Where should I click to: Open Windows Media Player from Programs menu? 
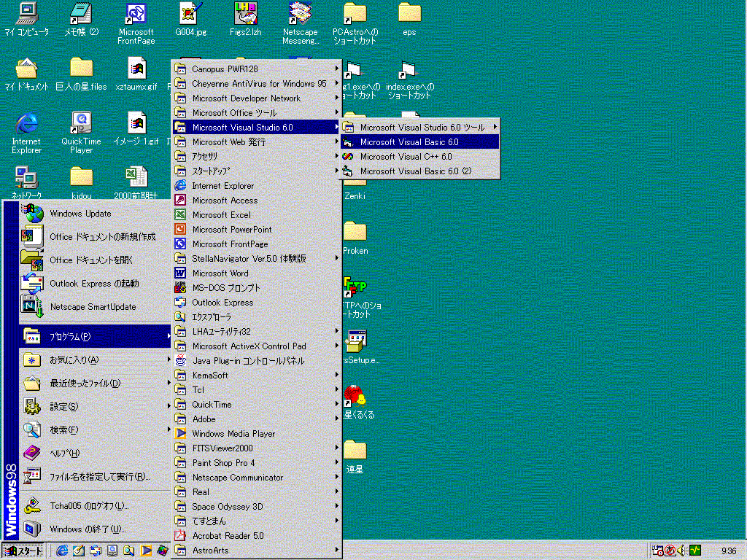(x=258, y=434)
